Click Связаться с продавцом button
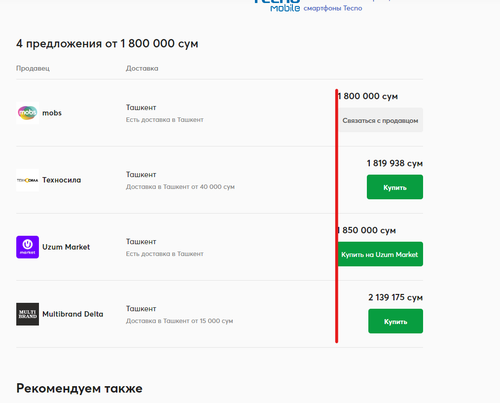This screenshot has height=403, width=500. click(x=380, y=120)
